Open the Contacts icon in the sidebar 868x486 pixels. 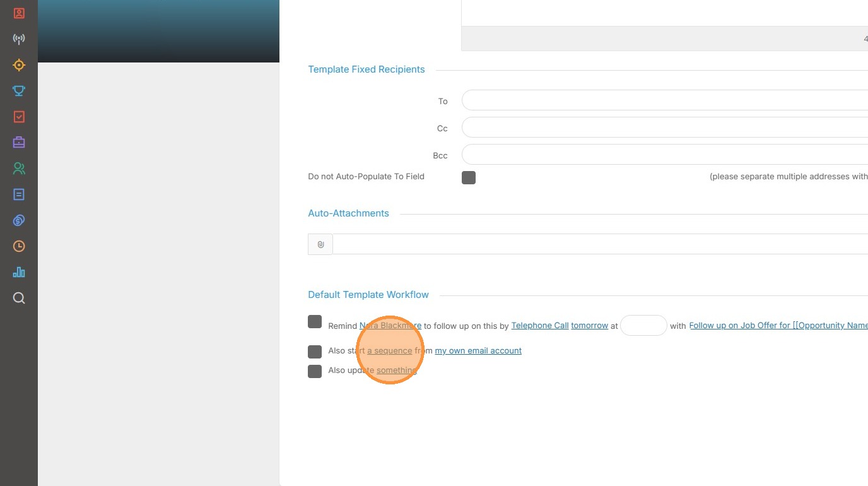click(19, 13)
